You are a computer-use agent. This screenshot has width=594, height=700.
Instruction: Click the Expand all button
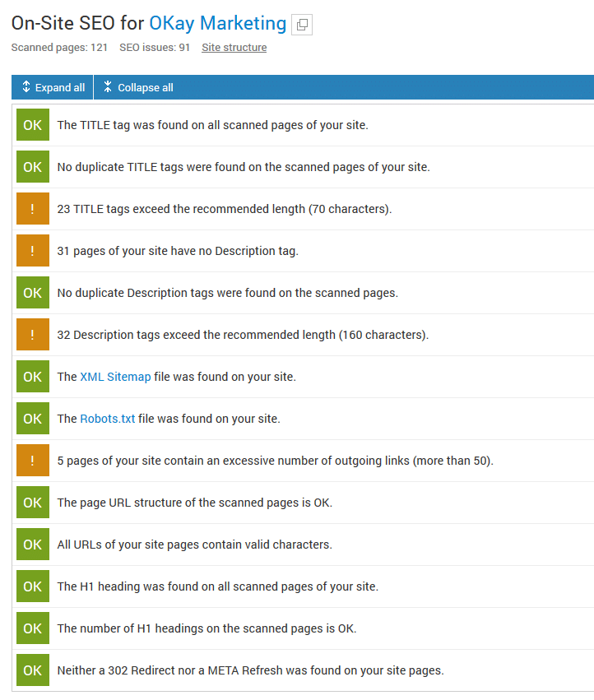(x=53, y=87)
